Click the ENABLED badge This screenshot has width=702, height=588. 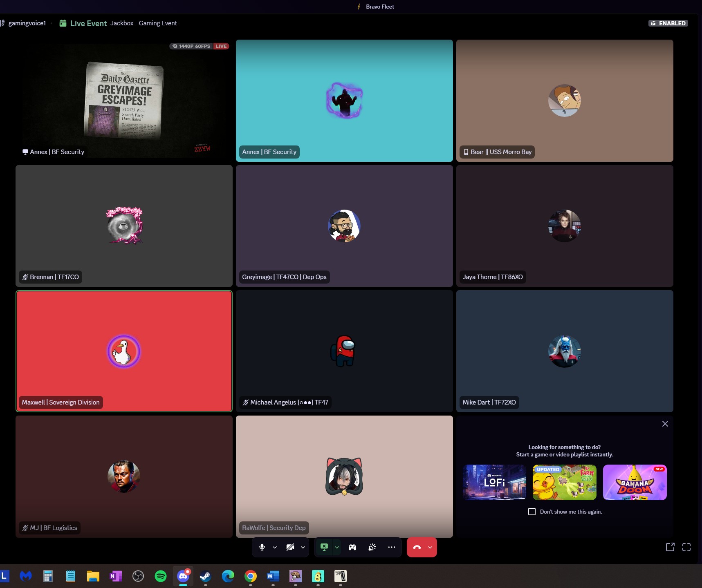tap(668, 23)
